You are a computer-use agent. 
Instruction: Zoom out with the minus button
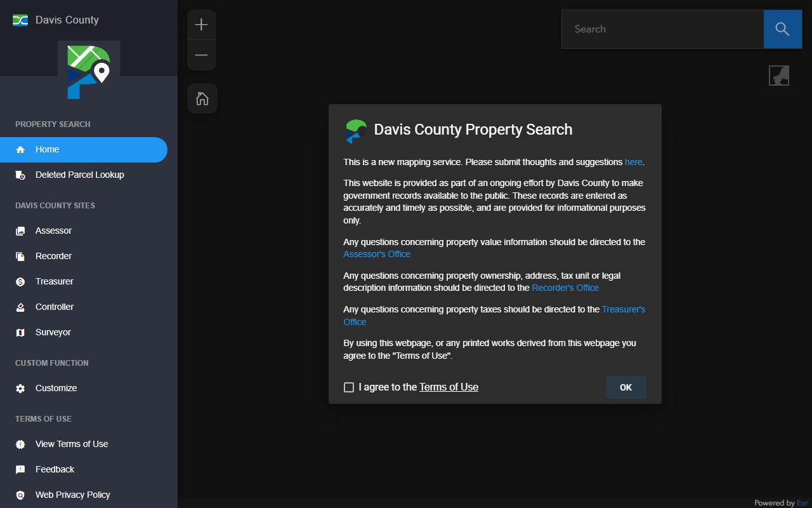(201, 55)
